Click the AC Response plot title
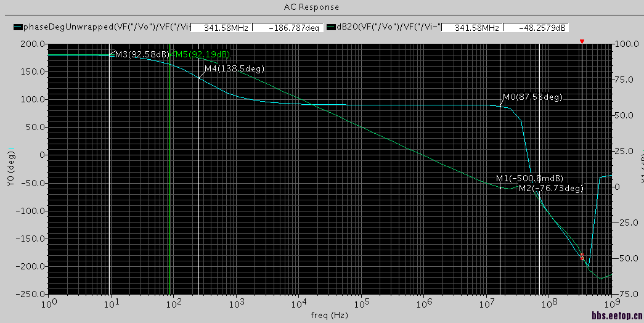 point(311,7)
